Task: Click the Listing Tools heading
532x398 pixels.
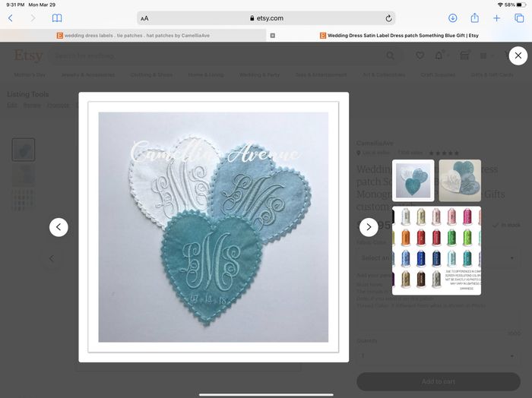Action: (28, 94)
